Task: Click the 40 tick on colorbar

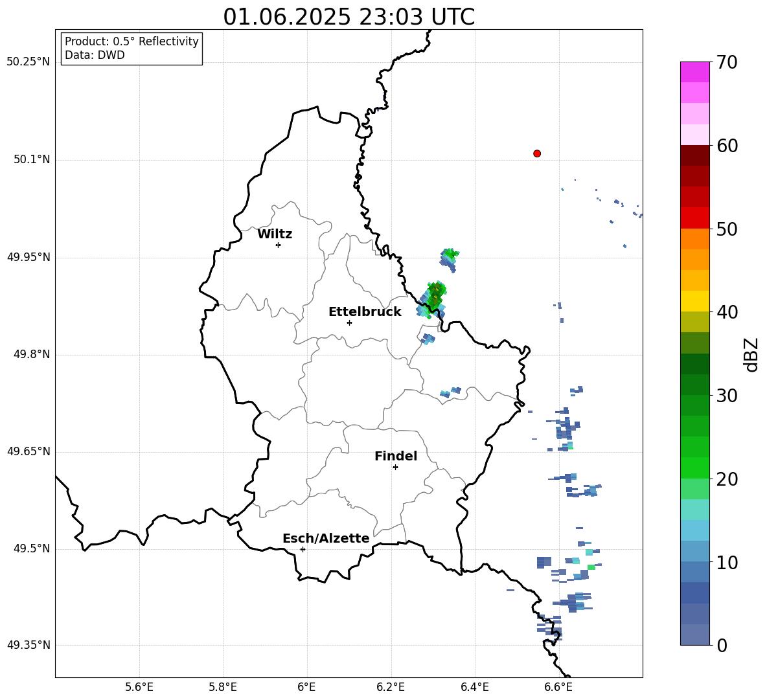Action: point(727,312)
